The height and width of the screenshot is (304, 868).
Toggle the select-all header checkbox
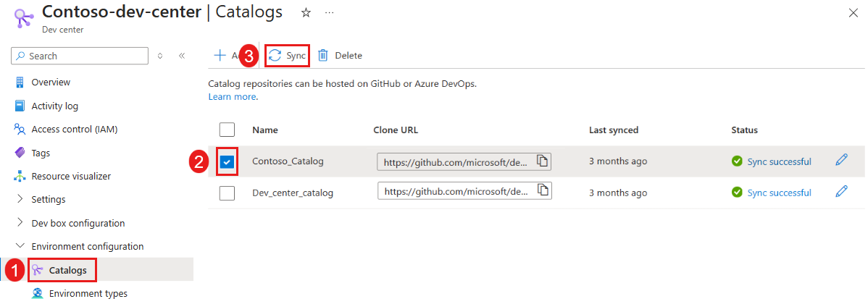227,130
